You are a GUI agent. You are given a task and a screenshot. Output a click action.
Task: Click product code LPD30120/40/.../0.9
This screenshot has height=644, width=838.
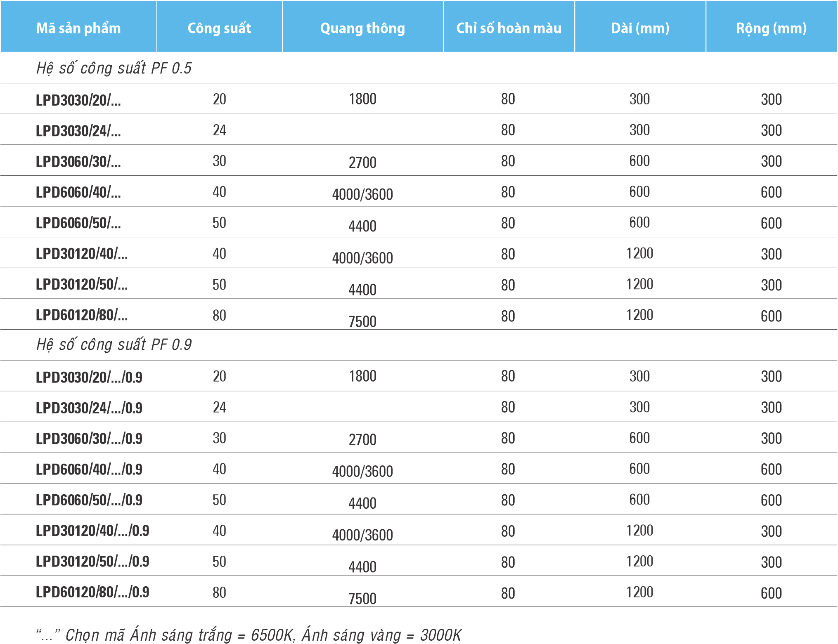click(92, 531)
